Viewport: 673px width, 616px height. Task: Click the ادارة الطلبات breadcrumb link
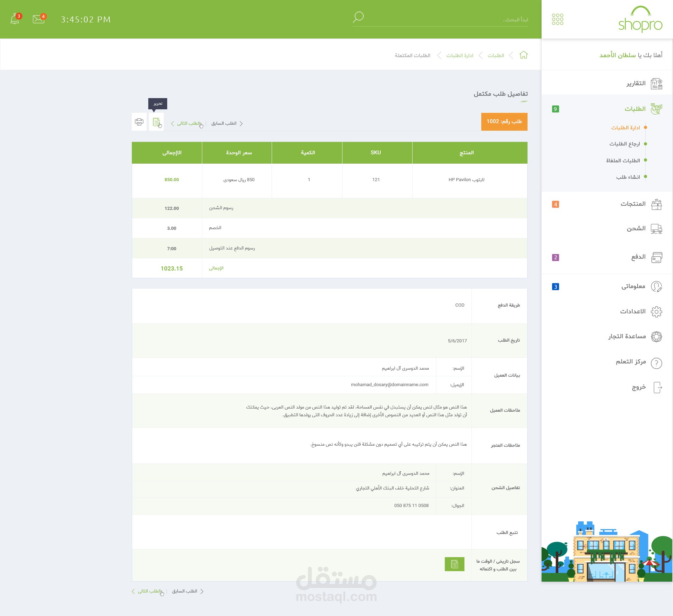[x=460, y=55]
